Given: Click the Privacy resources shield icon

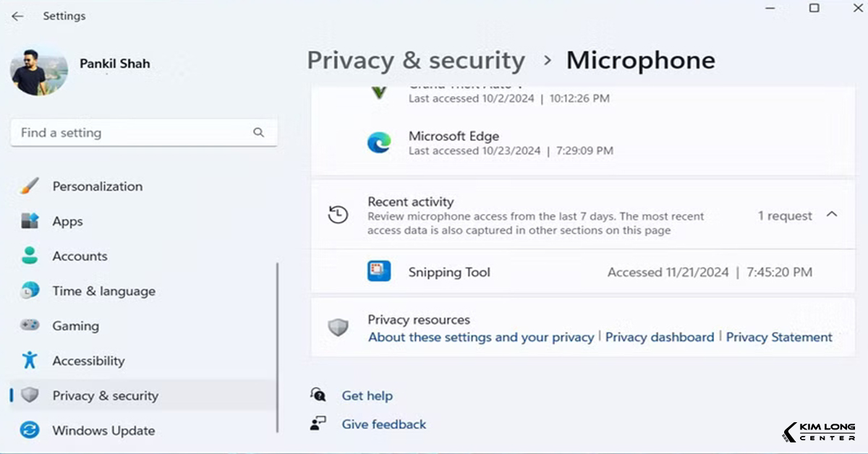Looking at the screenshot, I should pyautogui.click(x=338, y=328).
